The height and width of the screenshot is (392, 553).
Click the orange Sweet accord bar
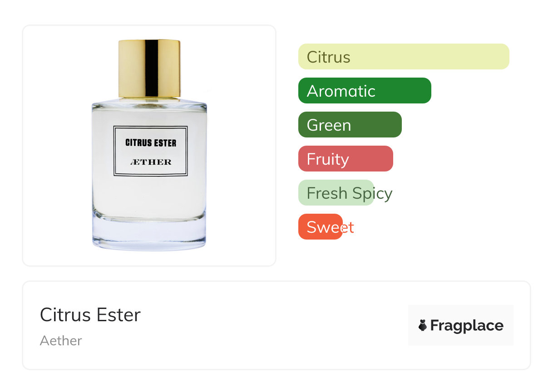[x=320, y=227]
